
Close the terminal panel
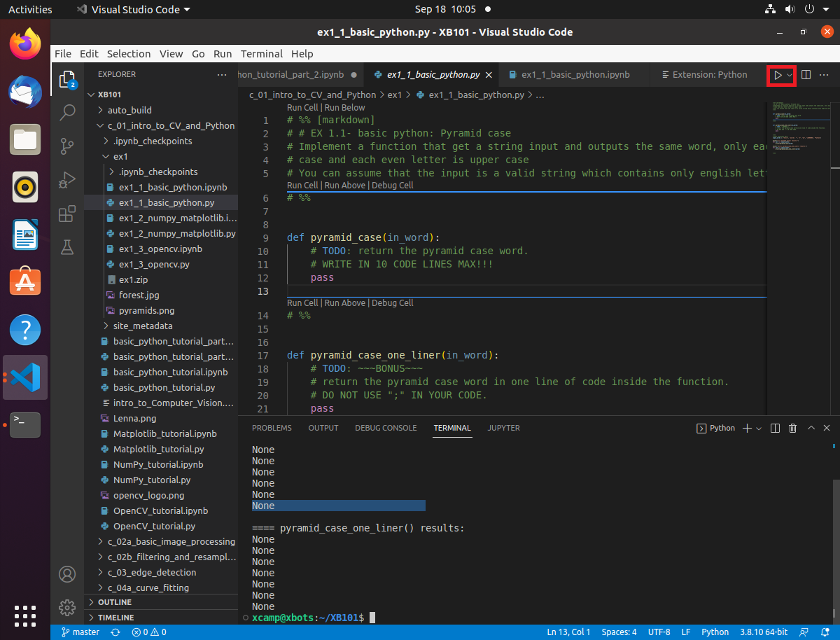pyautogui.click(x=827, y=428)
